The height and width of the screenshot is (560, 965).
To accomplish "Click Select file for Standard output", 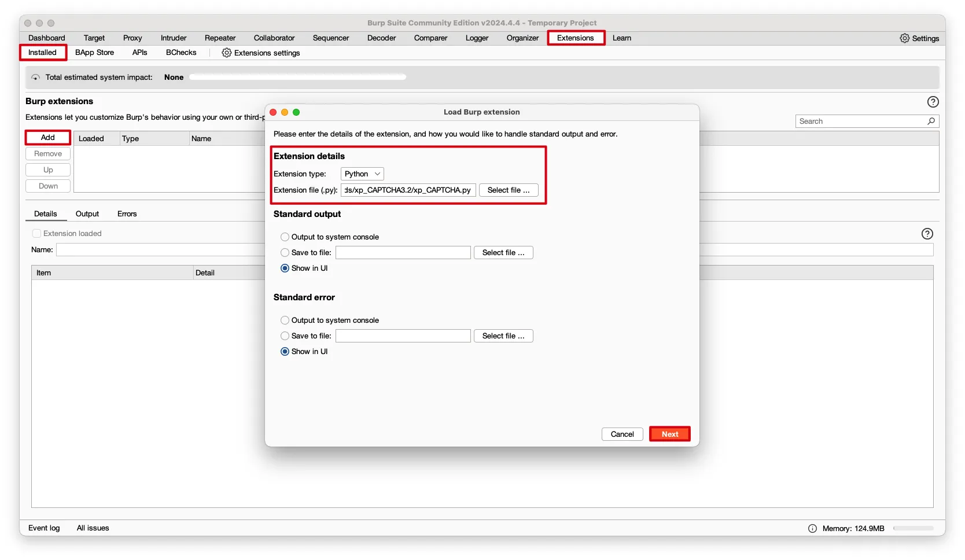I will click(x=503, y=253).
